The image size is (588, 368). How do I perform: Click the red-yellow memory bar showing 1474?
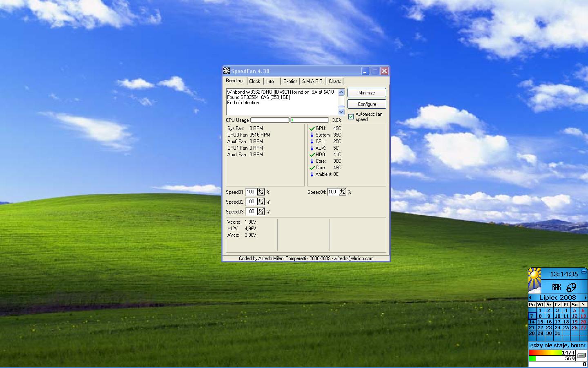click(x=552, y=352)
